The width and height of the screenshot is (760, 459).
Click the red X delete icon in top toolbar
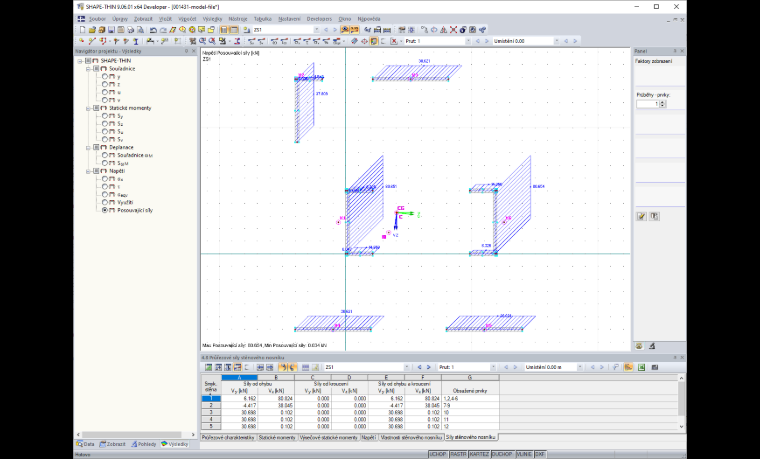tap(453, 30)
